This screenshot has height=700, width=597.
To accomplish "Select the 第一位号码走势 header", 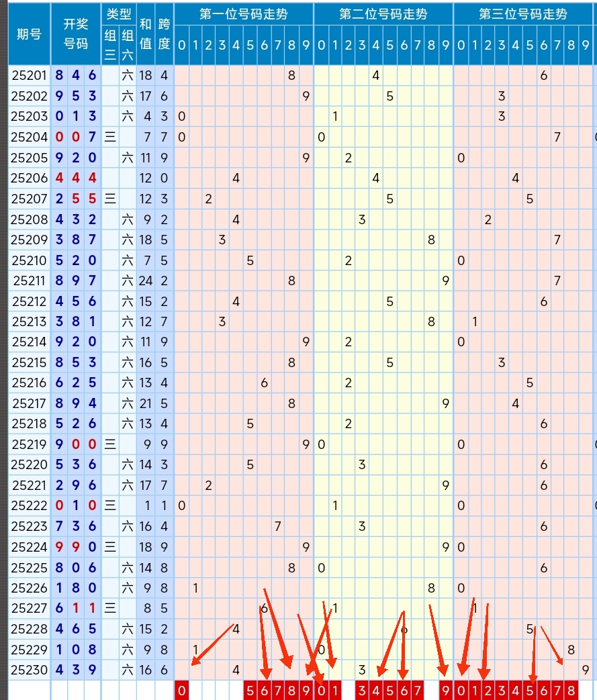I will (244, 14).
